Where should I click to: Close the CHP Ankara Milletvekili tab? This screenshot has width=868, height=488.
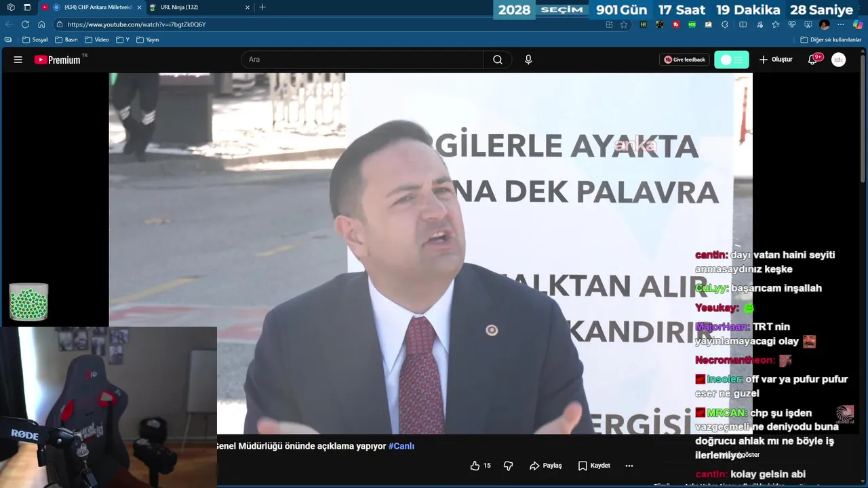click(x=139, y=7)
